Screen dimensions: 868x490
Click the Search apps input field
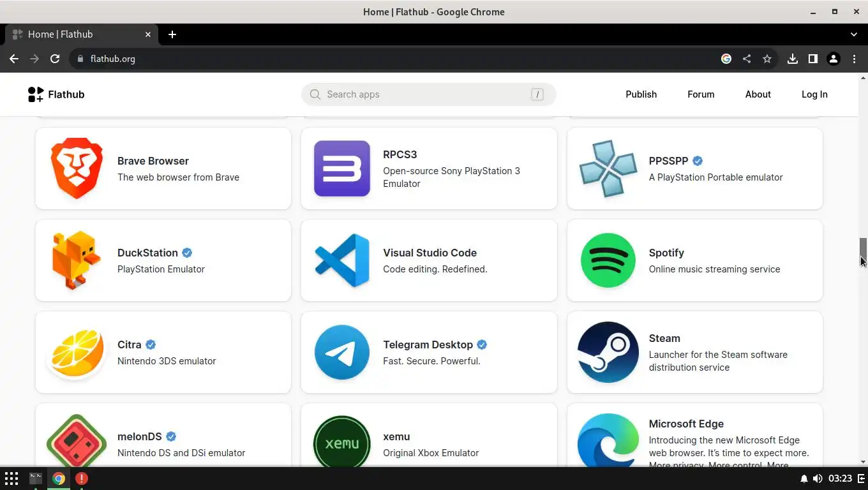point(429,94)
